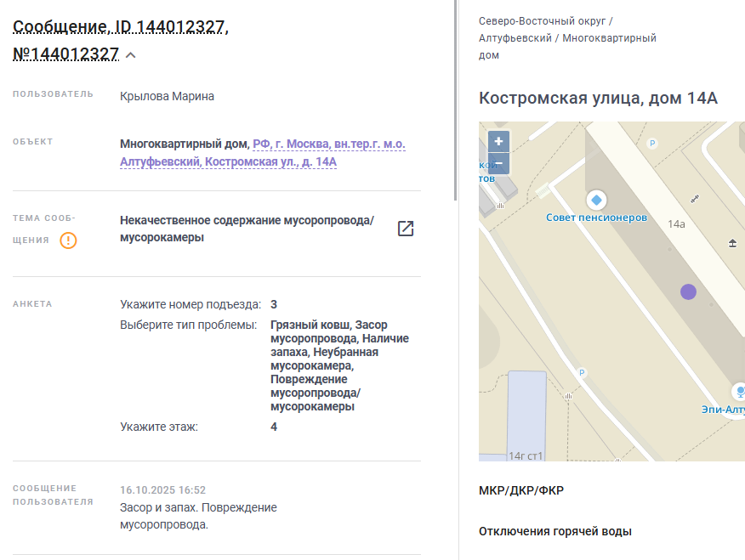
Task: Open the address link Костромская ул., д. 14А
Action: (x=262, y=153)
